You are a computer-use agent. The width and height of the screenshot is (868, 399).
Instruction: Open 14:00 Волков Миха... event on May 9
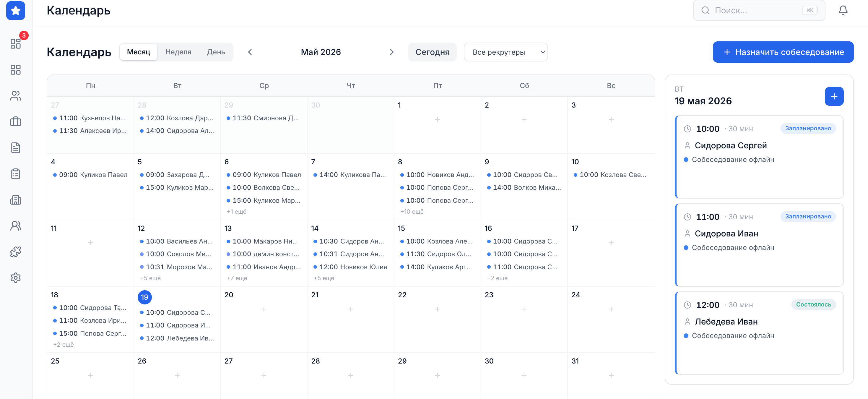coord(524,187)
